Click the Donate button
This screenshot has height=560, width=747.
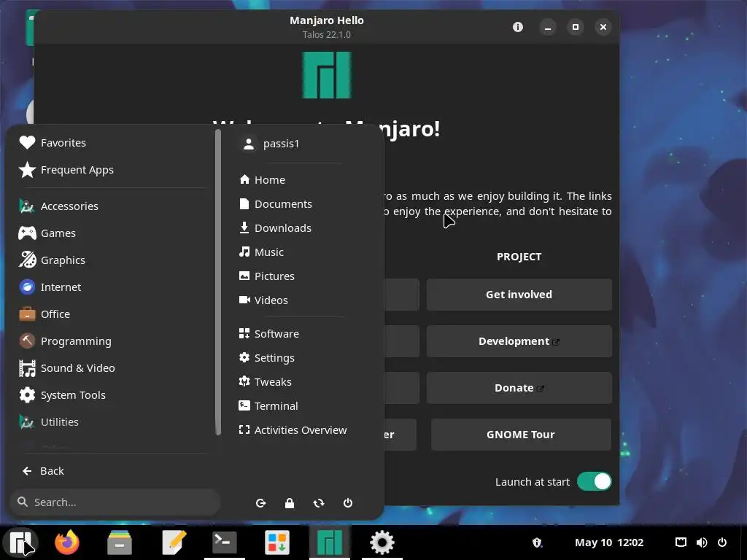coord(519,388)
